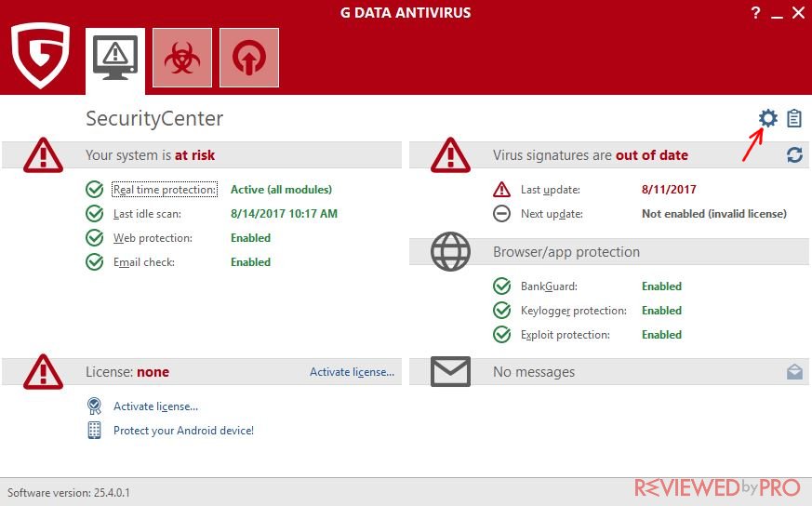812x506 pixels.
Task: Click the 8/14/2017 10:17 AM scan time
Action: (284, 213)
